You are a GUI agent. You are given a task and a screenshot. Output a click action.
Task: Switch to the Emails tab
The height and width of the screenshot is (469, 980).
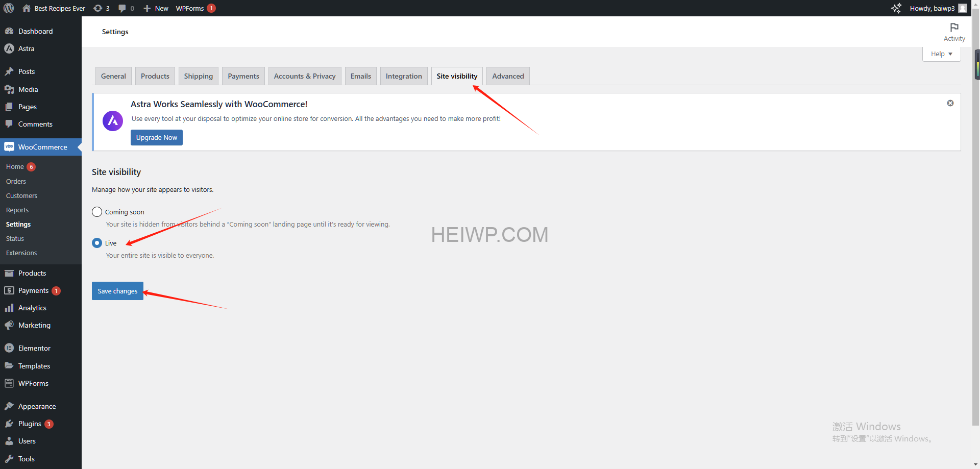(x=361, y=76)
